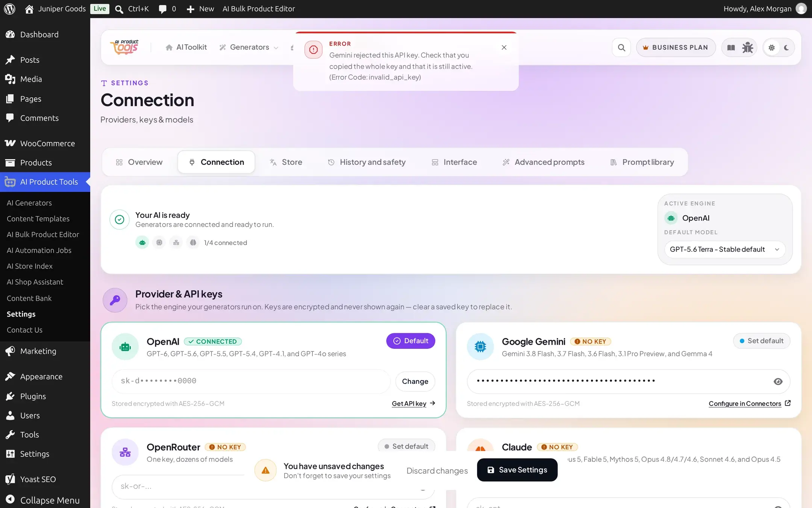812x508 pixels.
Task: Open the Interface tab
Action: coord(454,162)
